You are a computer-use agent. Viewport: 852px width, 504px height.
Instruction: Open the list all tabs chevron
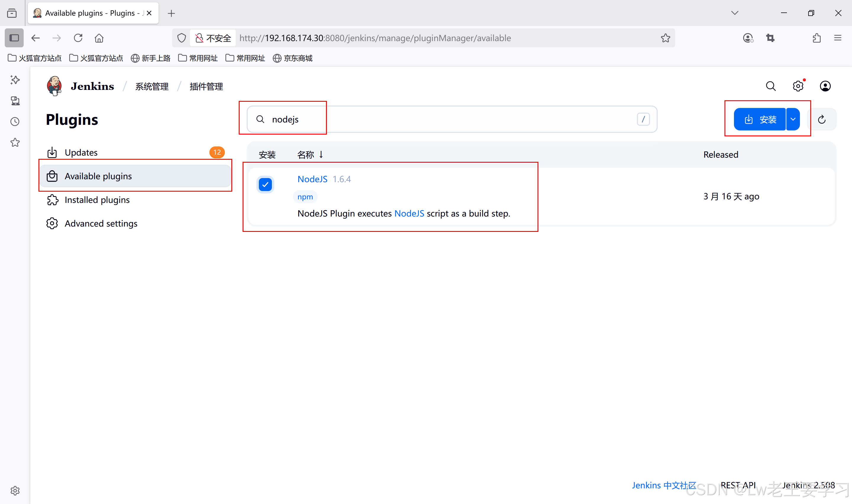pos(735,13)
